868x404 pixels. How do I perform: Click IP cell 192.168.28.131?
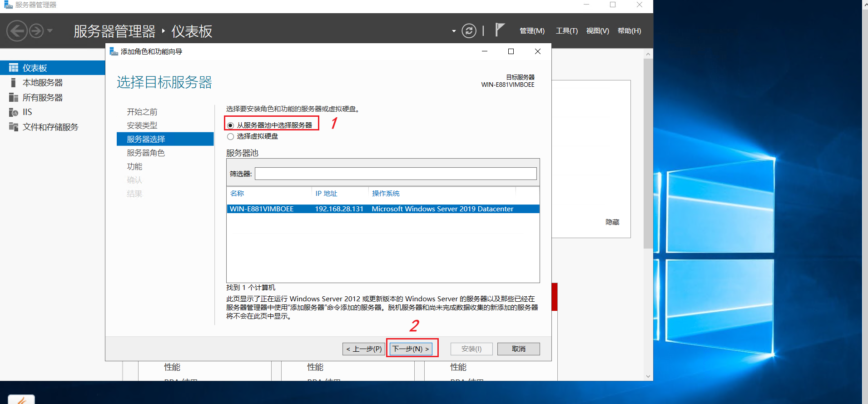(339, 209)
